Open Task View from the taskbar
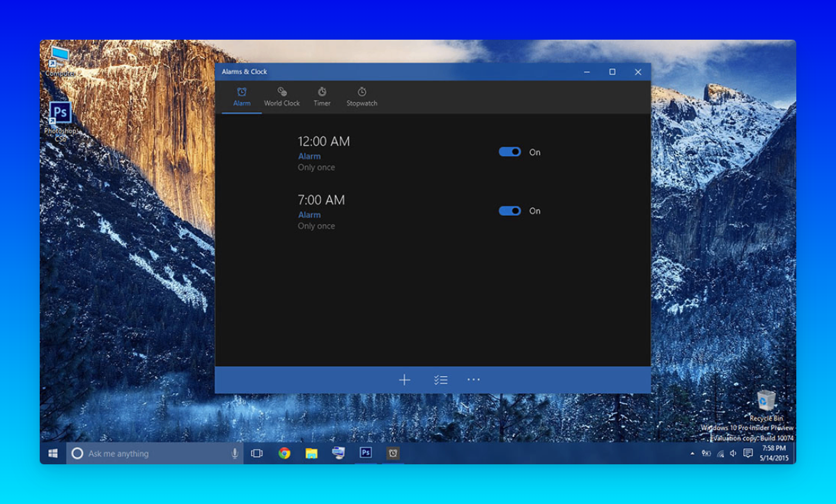 coord(257,453)
